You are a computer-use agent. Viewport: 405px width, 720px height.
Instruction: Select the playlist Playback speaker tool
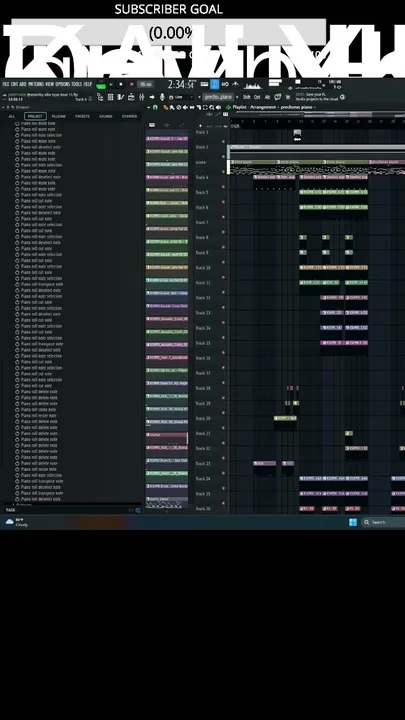218,107
